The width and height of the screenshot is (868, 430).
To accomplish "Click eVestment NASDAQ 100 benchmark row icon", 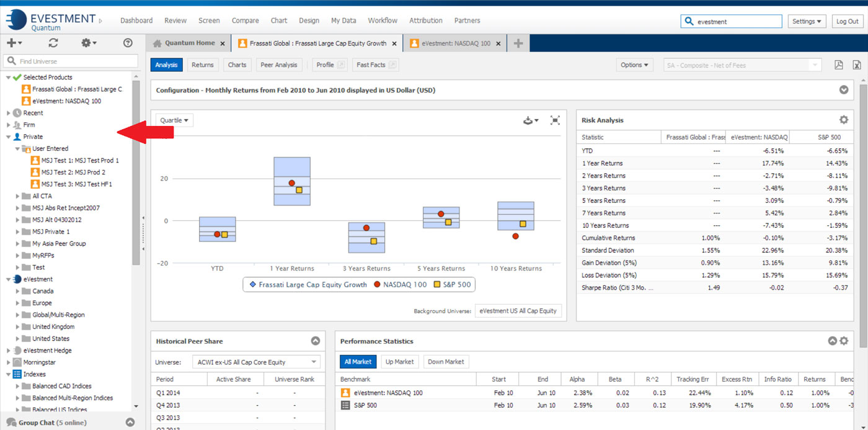I will tap(346, 393).
